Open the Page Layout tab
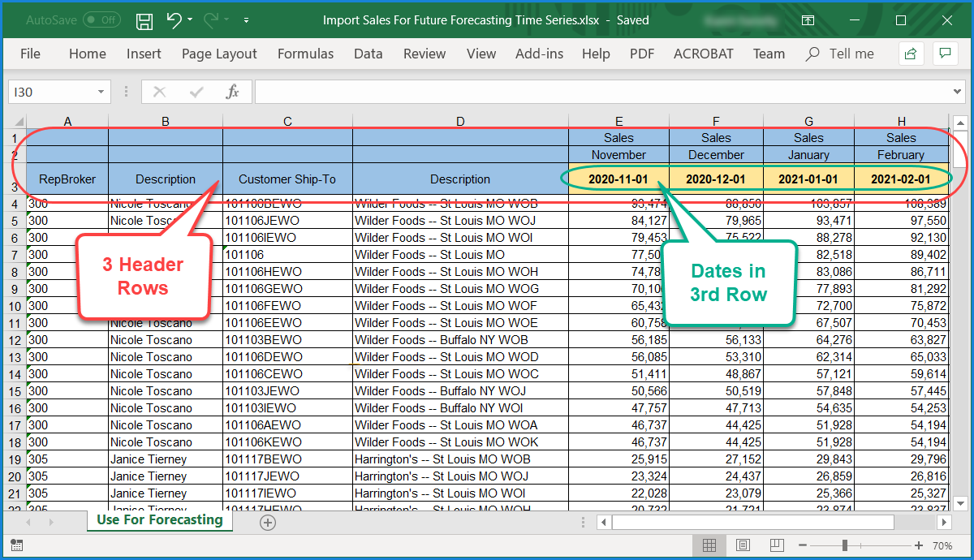 219,54
